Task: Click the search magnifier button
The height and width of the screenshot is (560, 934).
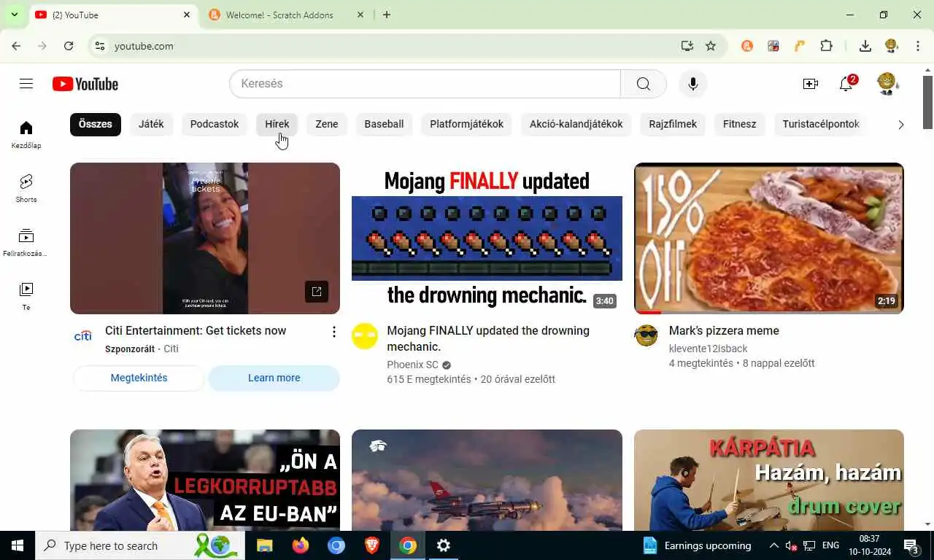Action: pos(643,84)
